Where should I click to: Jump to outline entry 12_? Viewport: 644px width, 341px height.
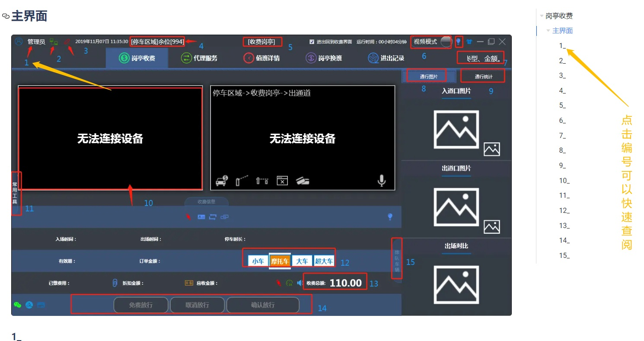564,211
